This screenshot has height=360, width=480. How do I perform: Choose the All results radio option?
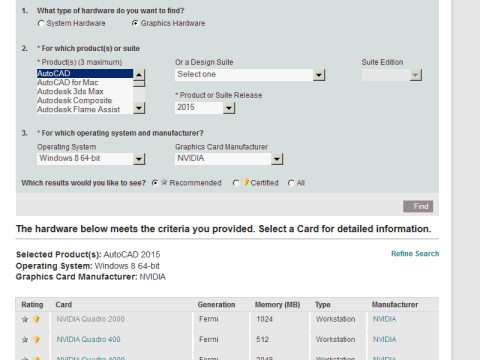point(291,183)
